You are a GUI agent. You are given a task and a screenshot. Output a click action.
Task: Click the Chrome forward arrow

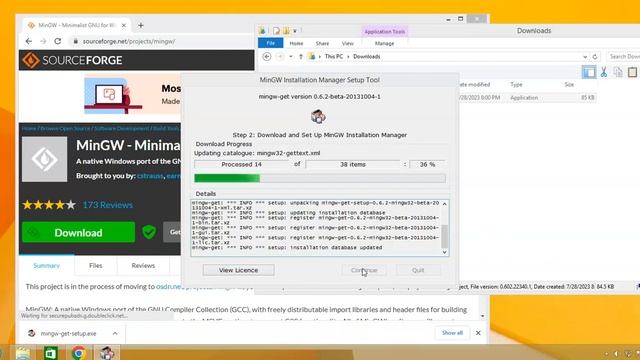[43, 41]
